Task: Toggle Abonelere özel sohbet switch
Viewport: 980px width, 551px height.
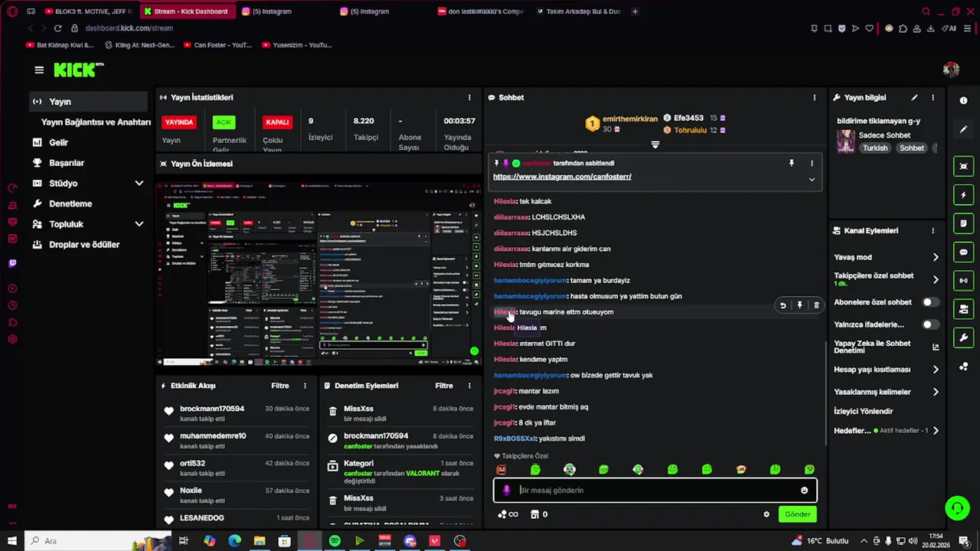Action: [929, 302]
